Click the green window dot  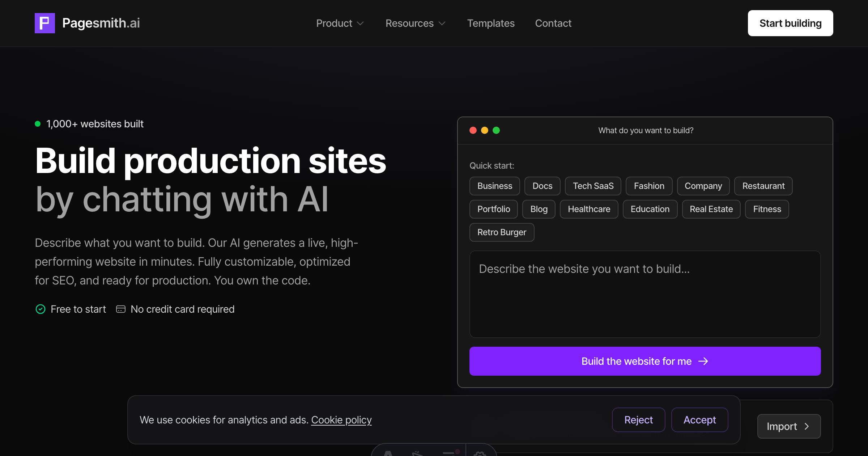pyautogui.click(x=496, y=130)
